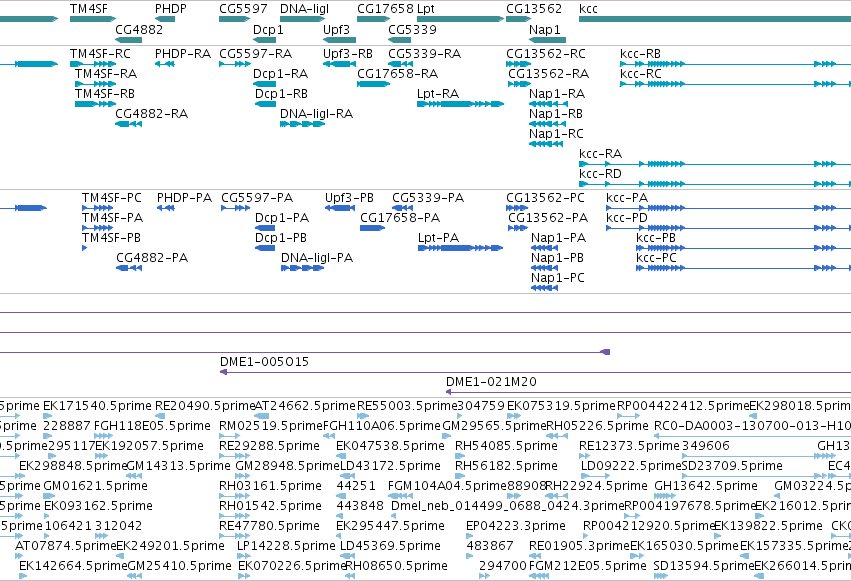Screen dimensions: 851x581
Task: Select protein kcc-PB
Action: coord(656,238)
